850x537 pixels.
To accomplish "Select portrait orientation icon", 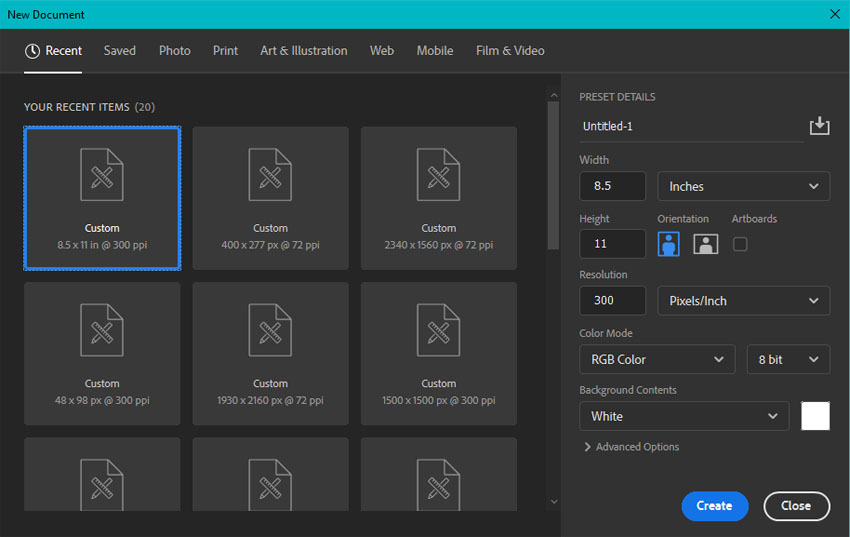I will pyautogui.click(x=668, y=244).
